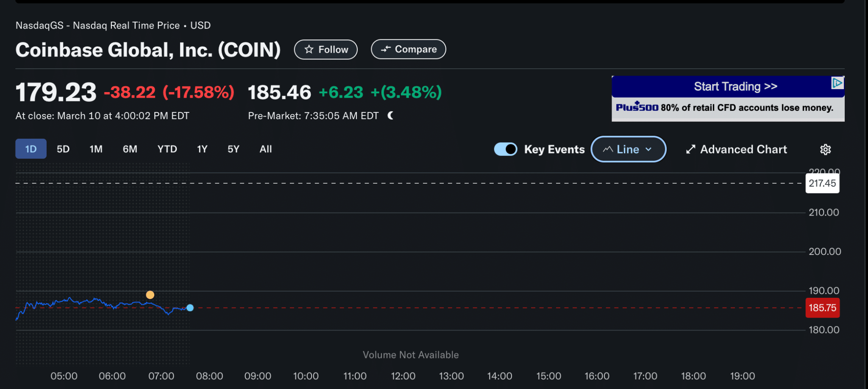Click the Follow star button
Image resolution: width=868 pixels, height=389 pixels.
325,50
